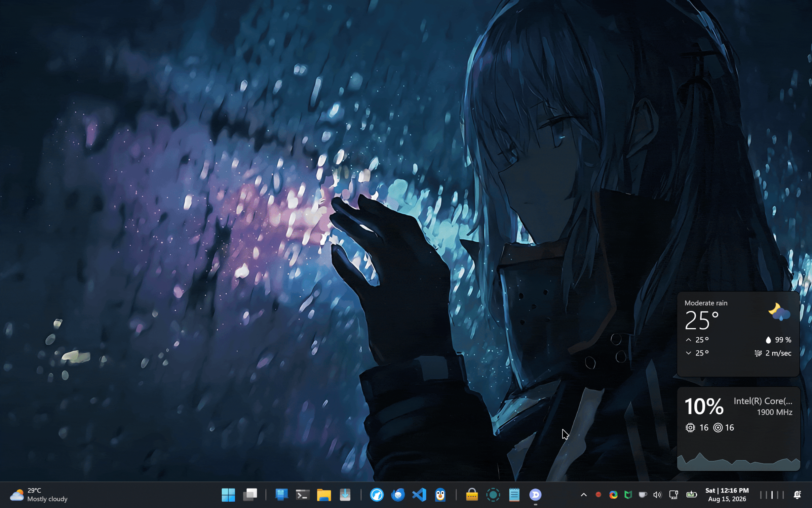Open the Notepad app
The width and height of the screenshot is (812, 508).
point(514,494)
